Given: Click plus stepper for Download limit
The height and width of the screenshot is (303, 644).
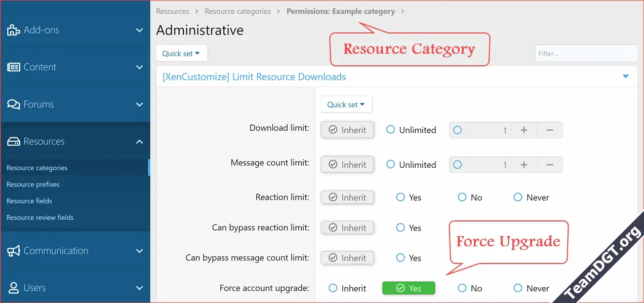Looking at the screenshot, I should click(x=524, y=130).
